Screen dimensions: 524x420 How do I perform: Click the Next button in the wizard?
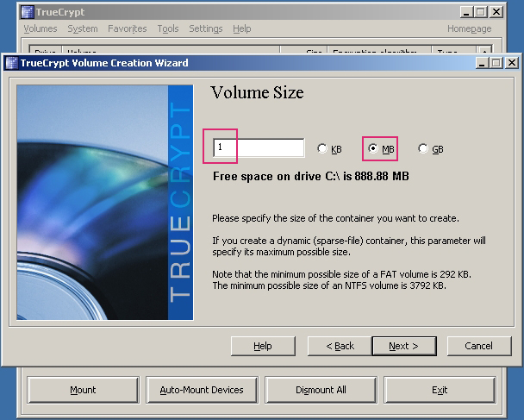(x=404, y=346)
